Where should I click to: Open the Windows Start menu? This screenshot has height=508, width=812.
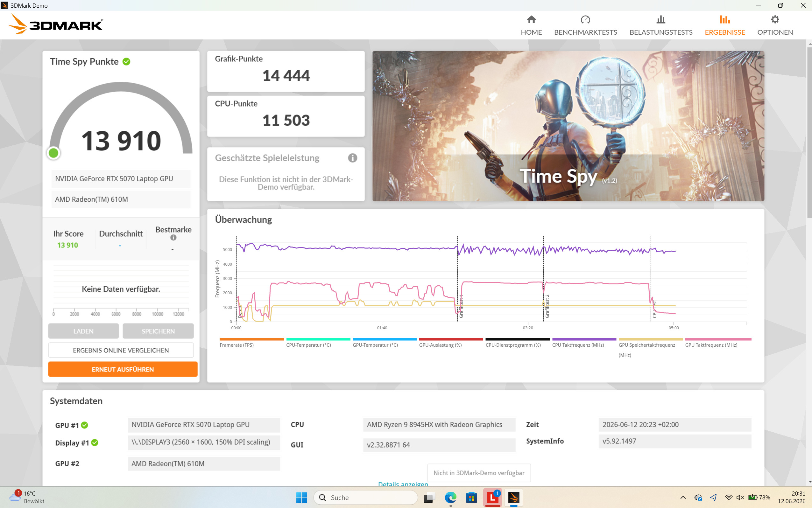pyautogui.click(x=301, y=498)
